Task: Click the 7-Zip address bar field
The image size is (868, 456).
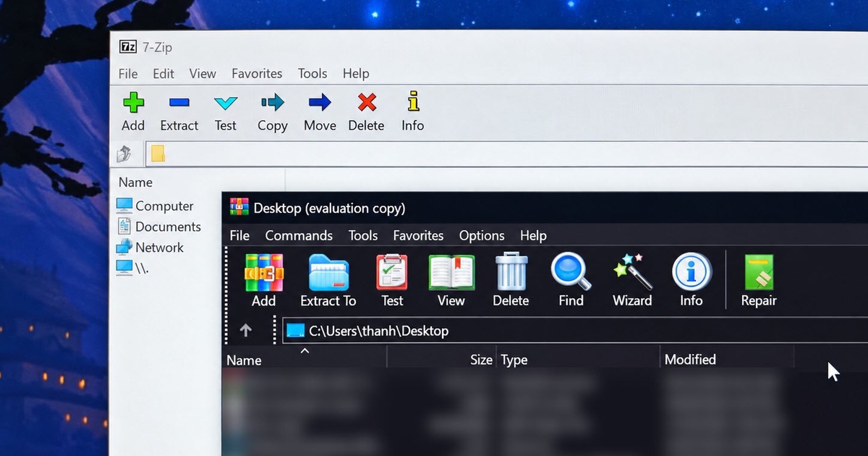Action: 506,153
